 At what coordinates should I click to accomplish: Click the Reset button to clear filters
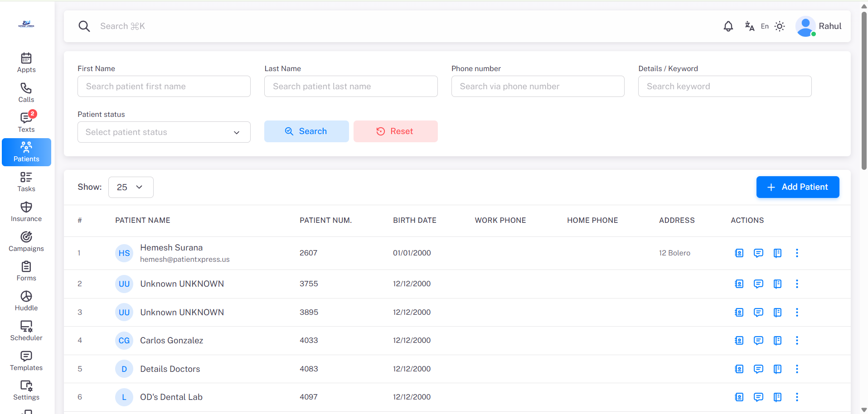point(395,131)
